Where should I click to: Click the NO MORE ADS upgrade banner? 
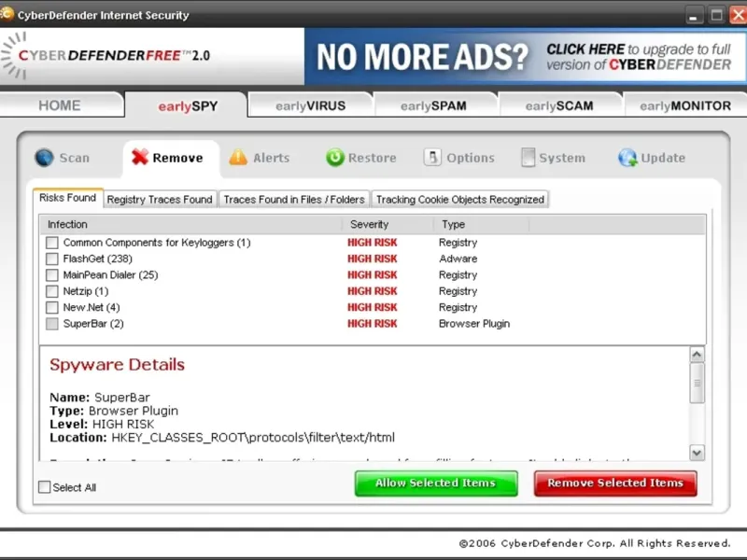(x=525, y=56)
